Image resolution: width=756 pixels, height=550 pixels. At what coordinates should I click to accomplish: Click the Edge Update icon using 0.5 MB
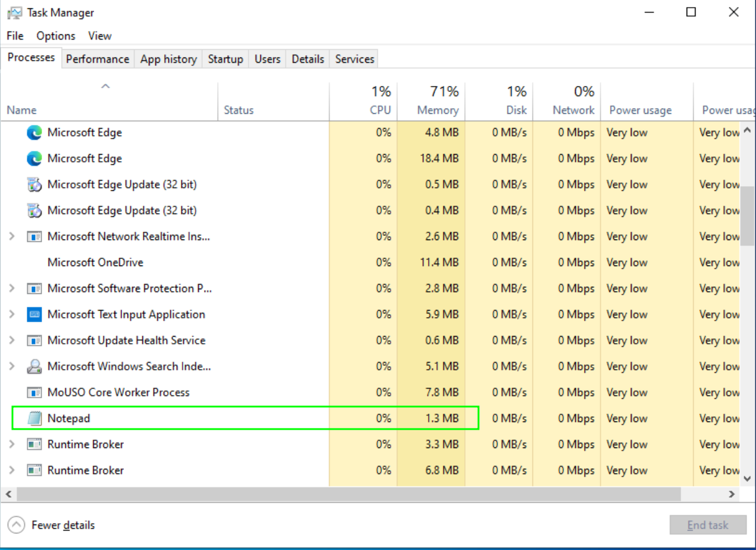click(x=34, y=184)
